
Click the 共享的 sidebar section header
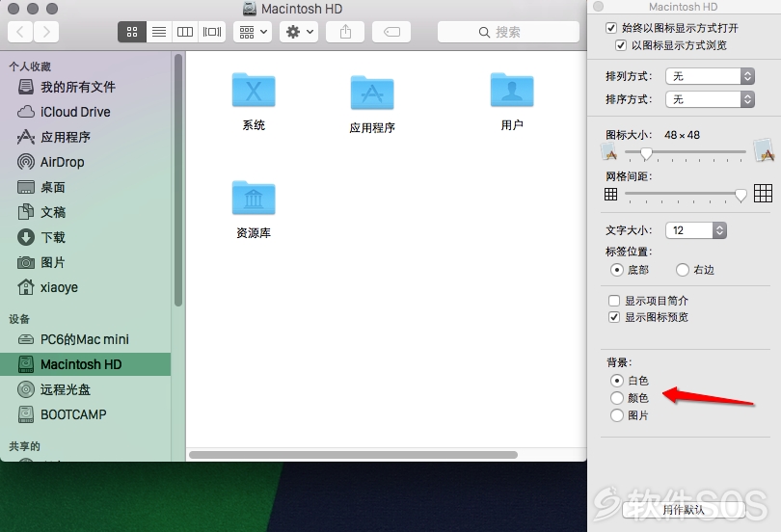(x=24, y=446)
